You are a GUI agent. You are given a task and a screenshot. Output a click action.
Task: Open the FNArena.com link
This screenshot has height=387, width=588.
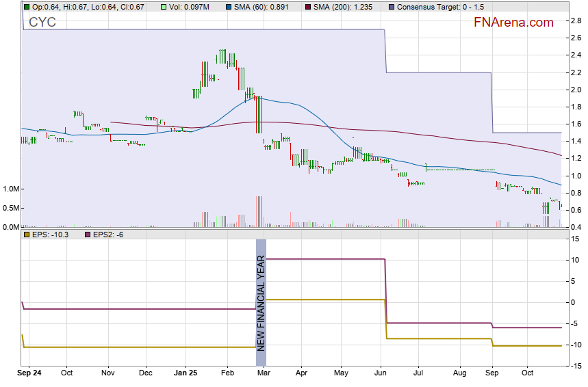coord(513,23)
